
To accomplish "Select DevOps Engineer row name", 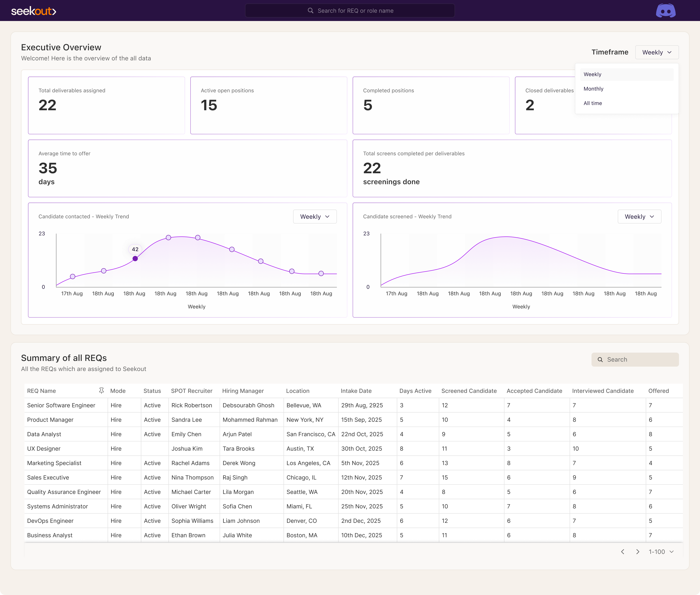I will click(x=50, y=521).
